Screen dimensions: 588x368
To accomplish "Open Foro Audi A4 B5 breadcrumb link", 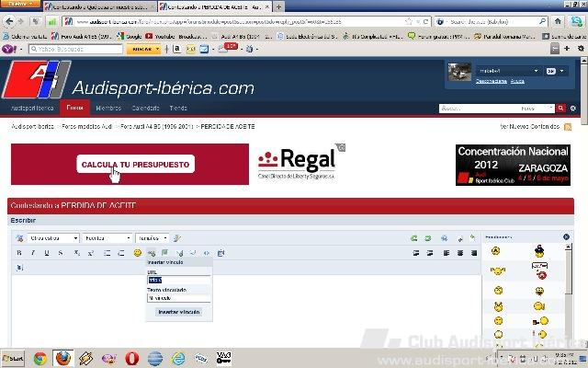I will point(157,127).
